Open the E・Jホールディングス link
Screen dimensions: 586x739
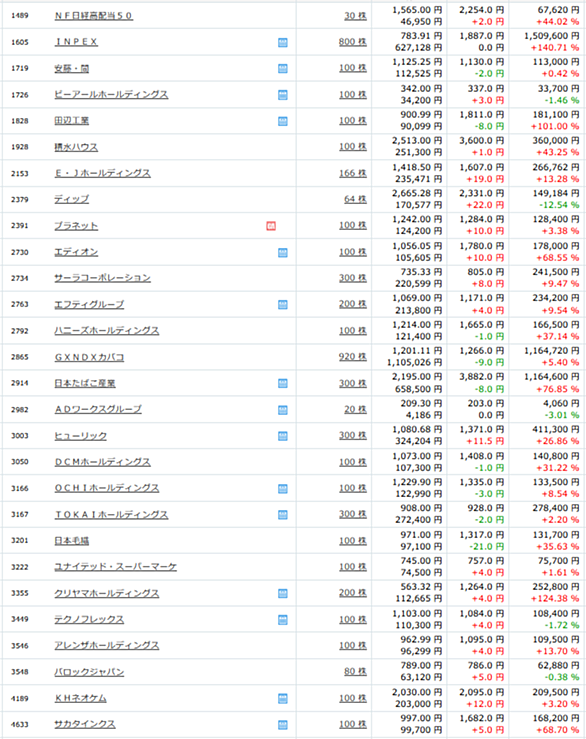102,173
